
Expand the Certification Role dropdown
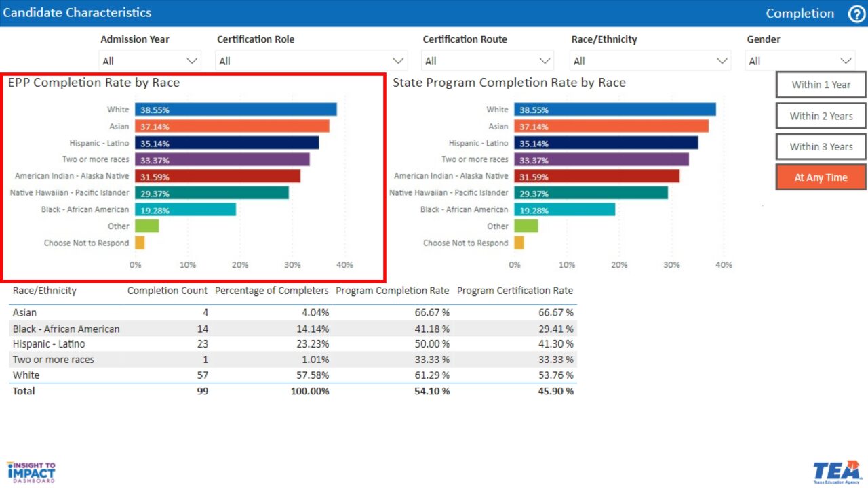pyautogui.click(x=311, y=61)
